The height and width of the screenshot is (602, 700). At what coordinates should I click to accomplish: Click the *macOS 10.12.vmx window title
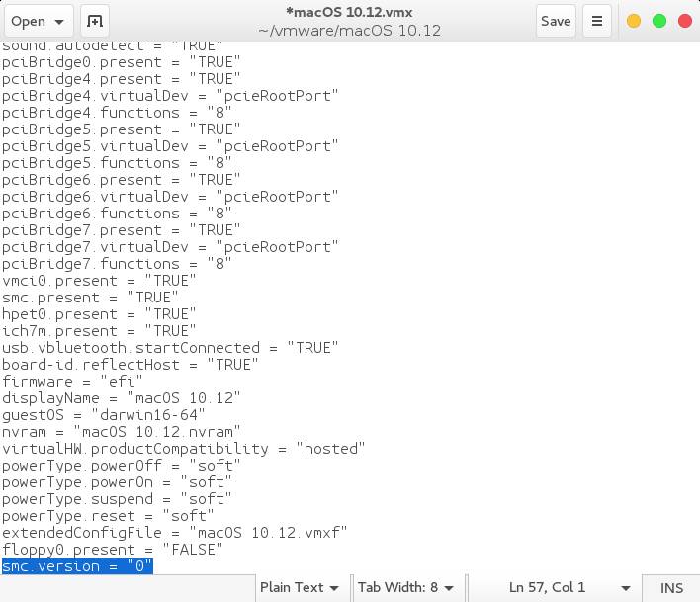pos(349,12)
